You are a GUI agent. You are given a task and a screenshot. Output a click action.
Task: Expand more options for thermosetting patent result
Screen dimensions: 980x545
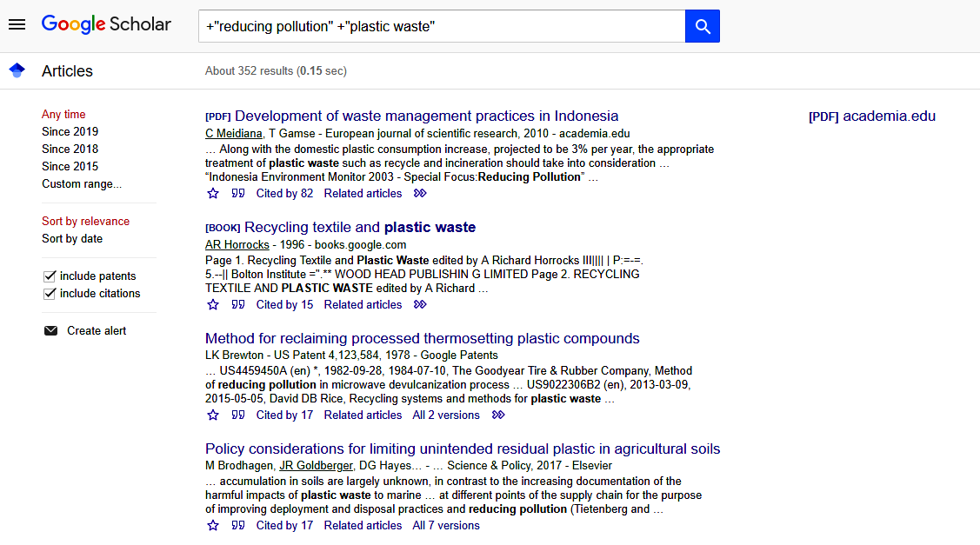(x=498, y=415)
